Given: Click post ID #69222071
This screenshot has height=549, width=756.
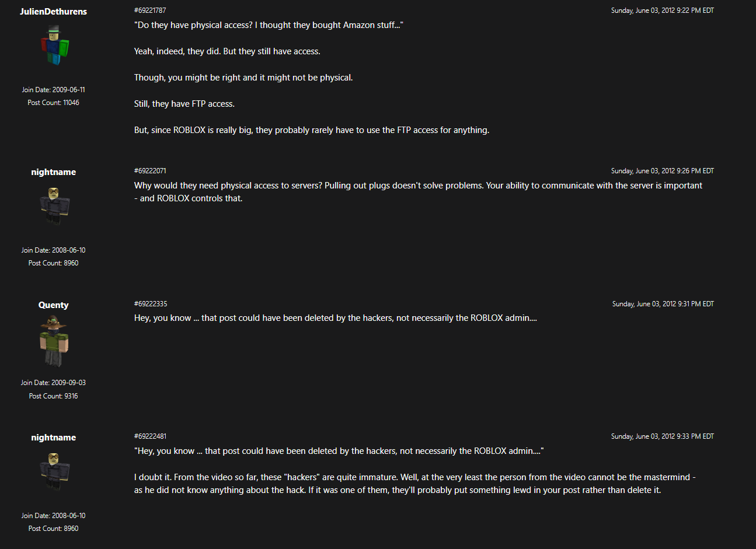Looking at the screenshot, I should point(150,171).
